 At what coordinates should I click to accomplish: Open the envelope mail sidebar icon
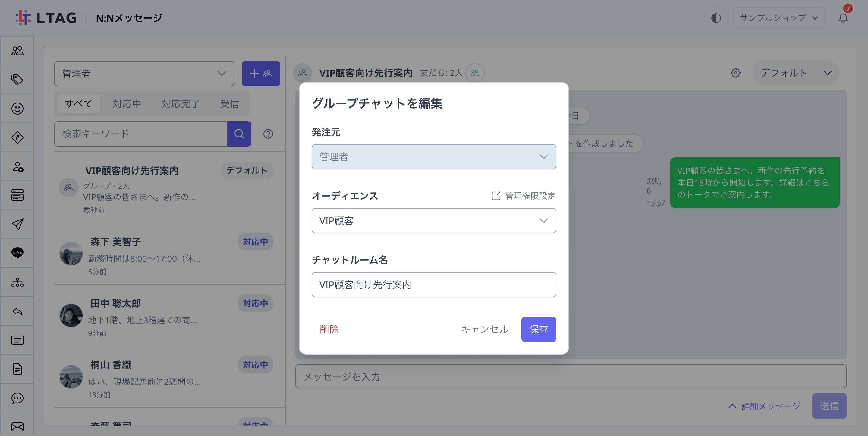click(17, 427)
